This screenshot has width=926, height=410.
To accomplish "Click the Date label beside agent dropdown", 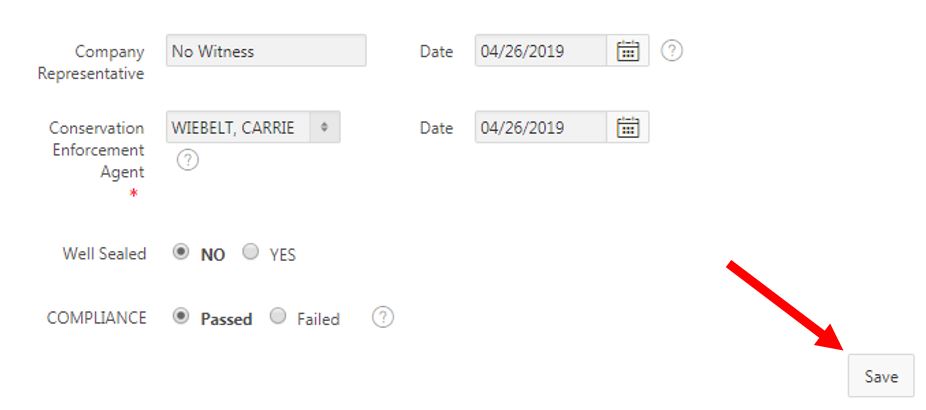I will (436, 128).
